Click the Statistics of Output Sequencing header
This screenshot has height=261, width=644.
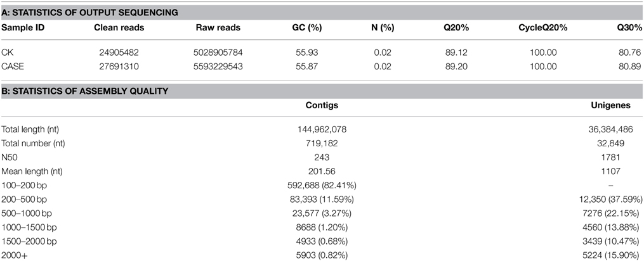(89, 13)
